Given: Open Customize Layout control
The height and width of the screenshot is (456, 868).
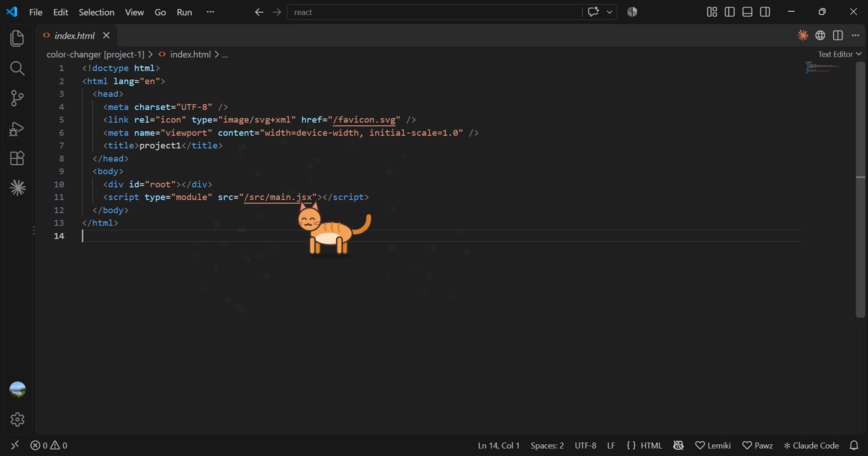Looking at the screenshot, I should coord(712,12).
